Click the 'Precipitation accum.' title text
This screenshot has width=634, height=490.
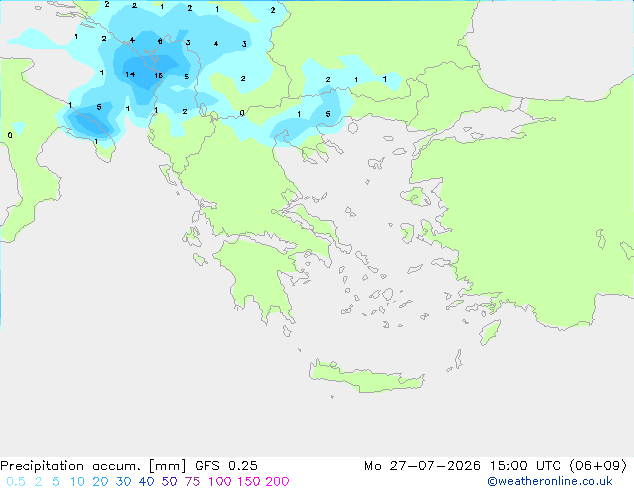tap(70, 466)
